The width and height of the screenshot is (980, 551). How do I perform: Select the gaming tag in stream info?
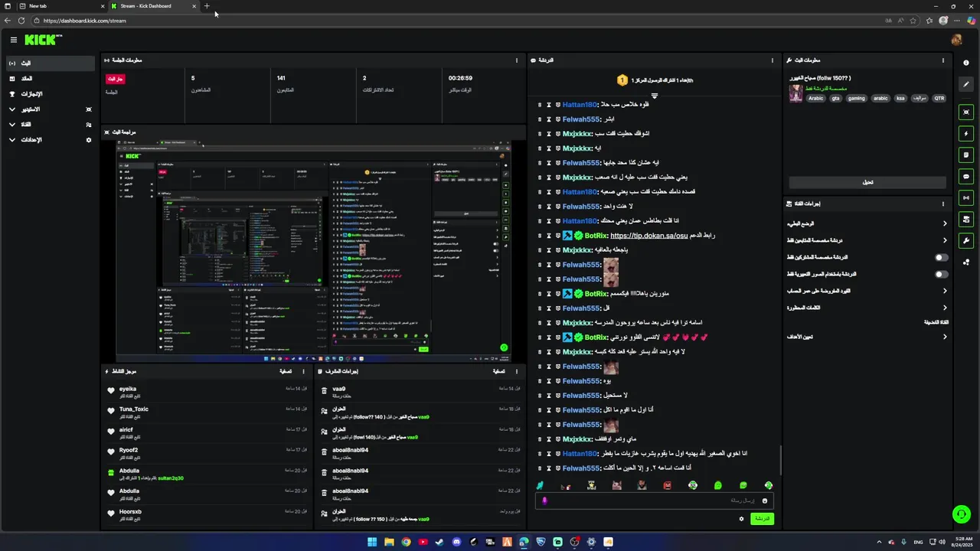(x=856, y=98)
